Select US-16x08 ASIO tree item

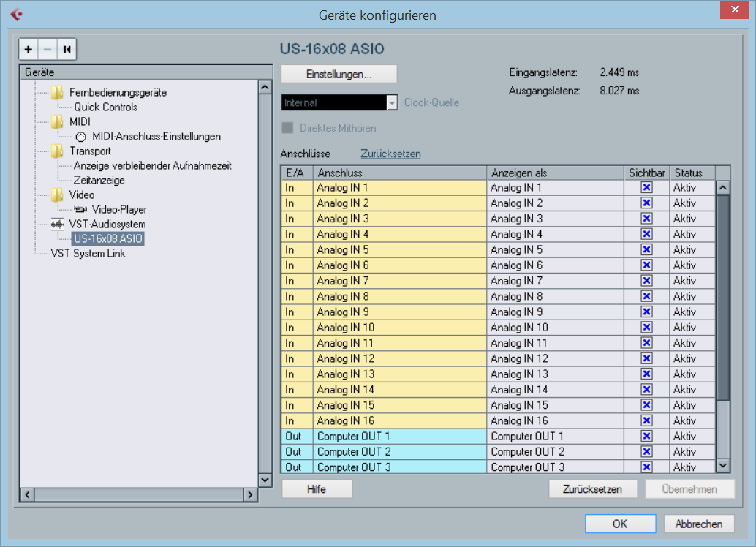click(x=108, y=239)
